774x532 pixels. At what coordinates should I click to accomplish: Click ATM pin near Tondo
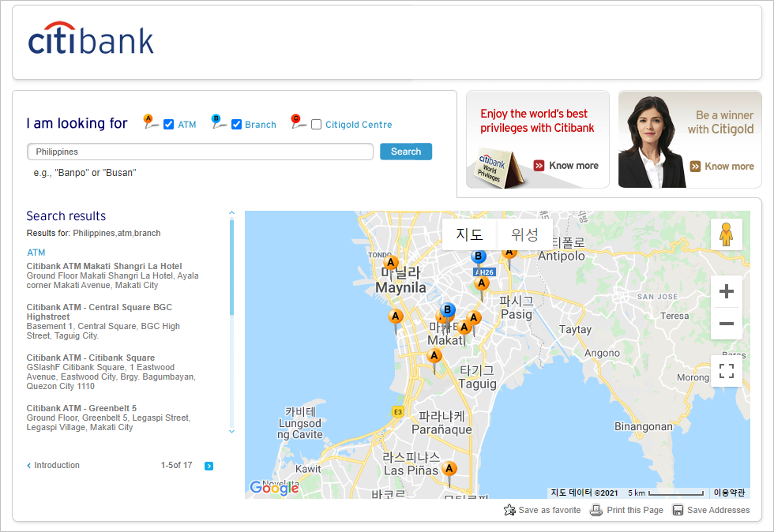point(391,263)
